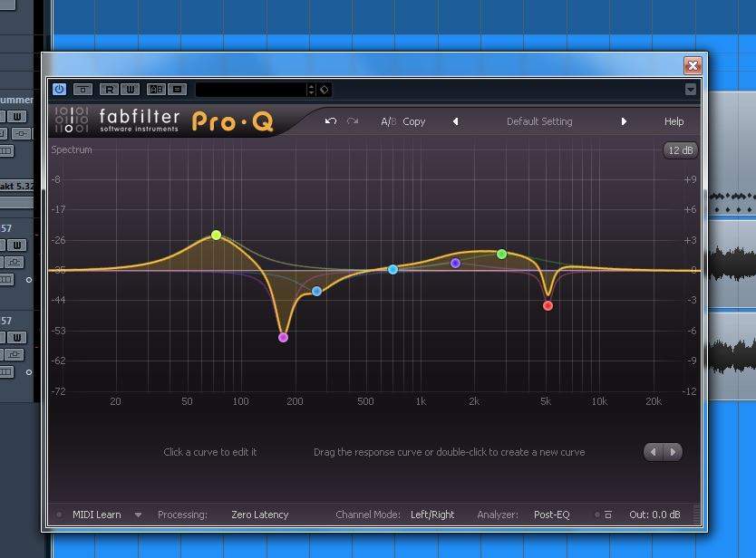The height and width of the screenshot is (558, 756).
Task: Click the small circle on second 57 track
Action: click(x=29, y=372)
